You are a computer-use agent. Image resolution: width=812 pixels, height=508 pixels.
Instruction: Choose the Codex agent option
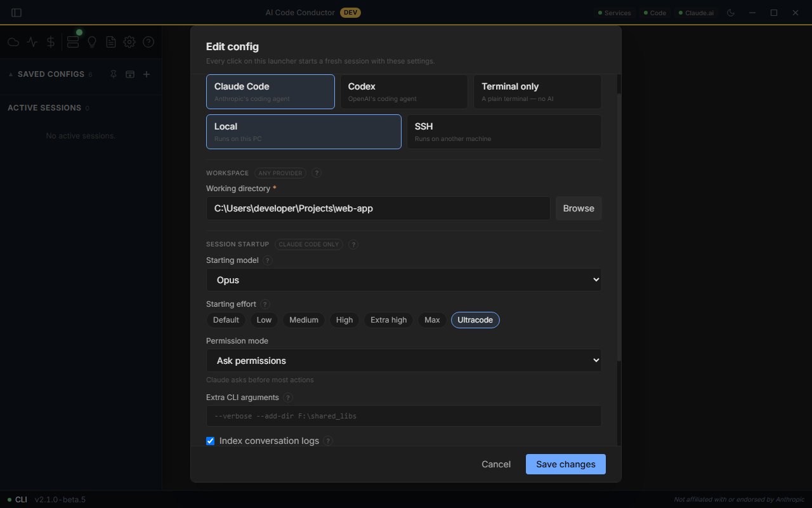click(404, 91)
